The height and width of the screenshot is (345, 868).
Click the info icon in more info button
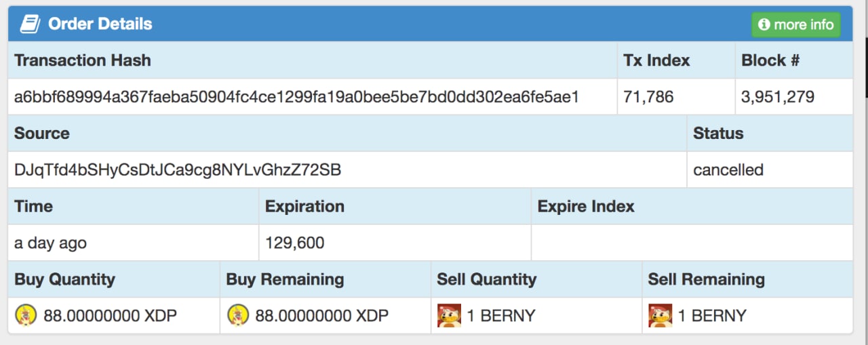pos(764,25)
